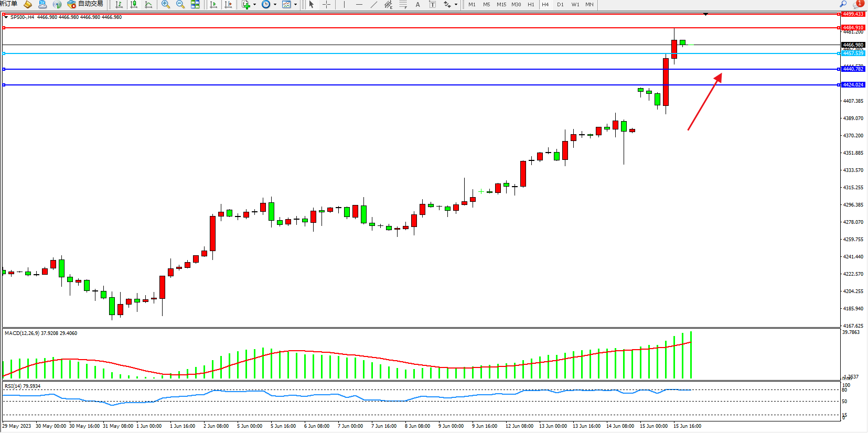Zoom in on the chart
This screenshot has width=868, height=433.
pos(166,4)
